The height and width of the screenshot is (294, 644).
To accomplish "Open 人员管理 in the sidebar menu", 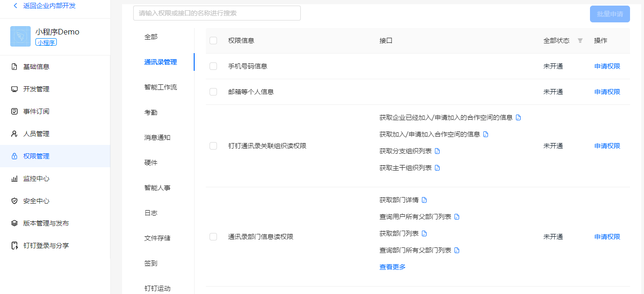I will pos(55,134).
